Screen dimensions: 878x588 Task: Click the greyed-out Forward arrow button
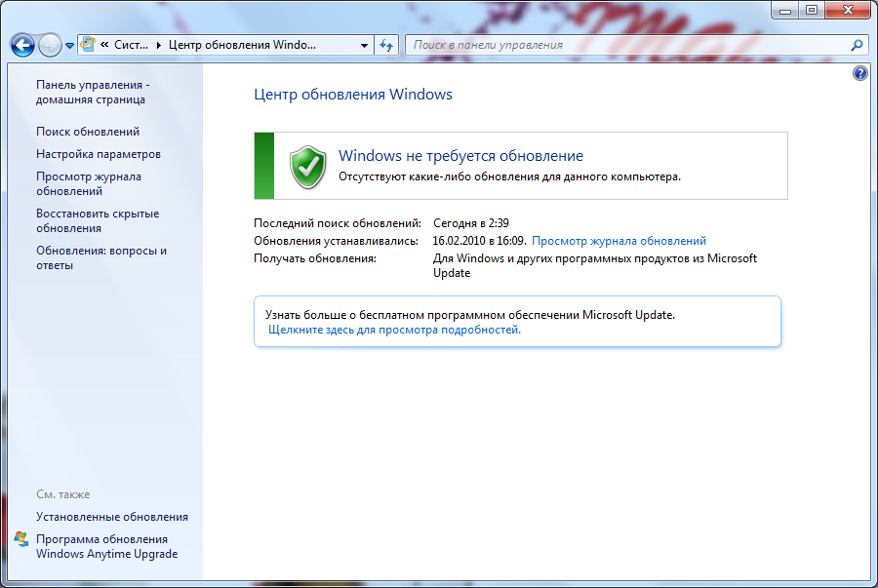(50, 45)
